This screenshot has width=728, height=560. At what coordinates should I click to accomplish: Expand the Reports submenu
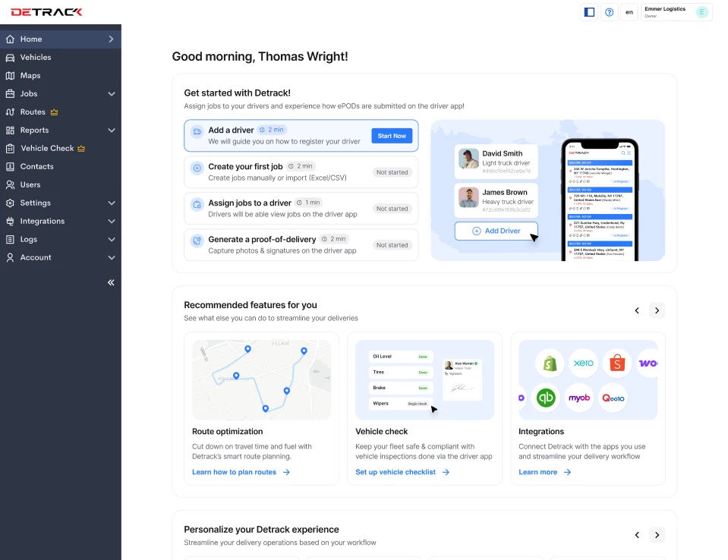[112, 131]
